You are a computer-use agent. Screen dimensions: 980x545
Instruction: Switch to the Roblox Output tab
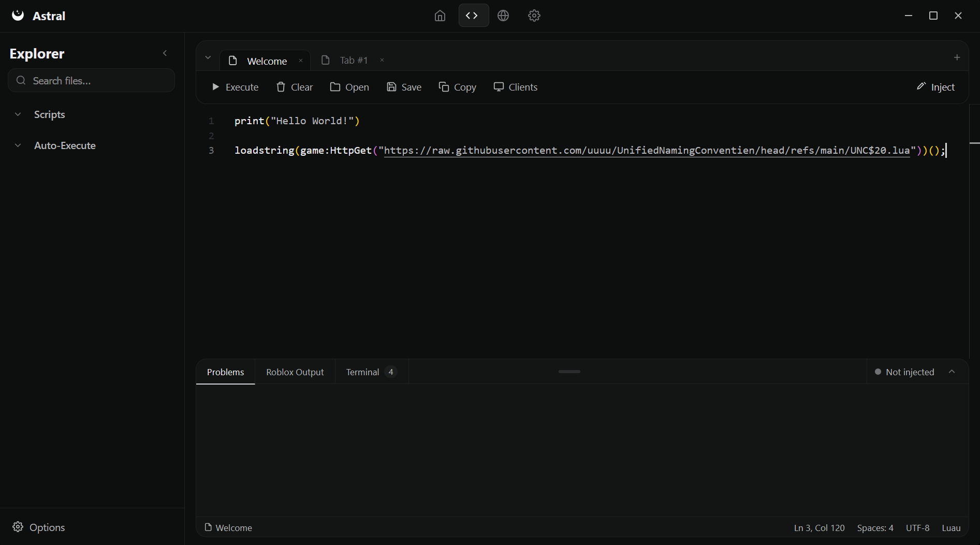(x=295, y=372)
